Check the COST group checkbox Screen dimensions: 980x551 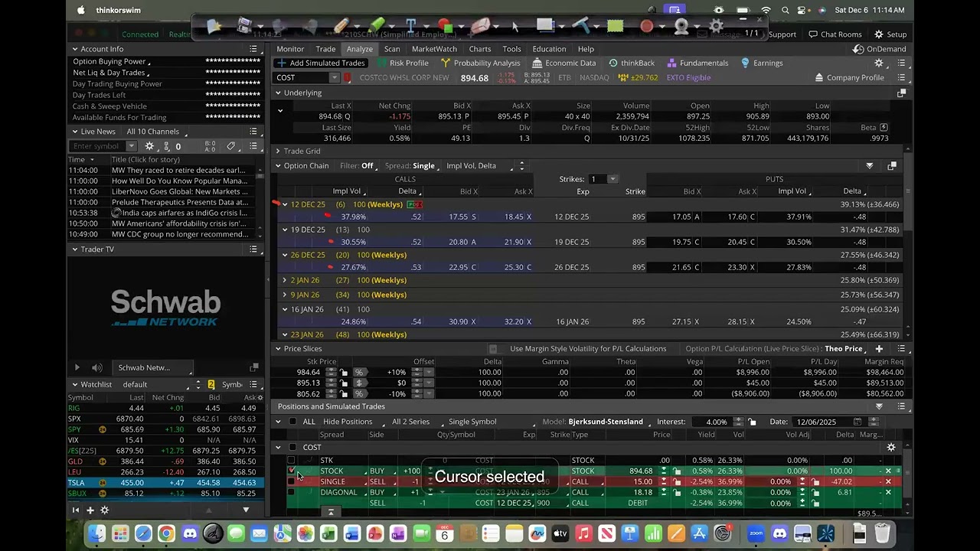[292, 448]
